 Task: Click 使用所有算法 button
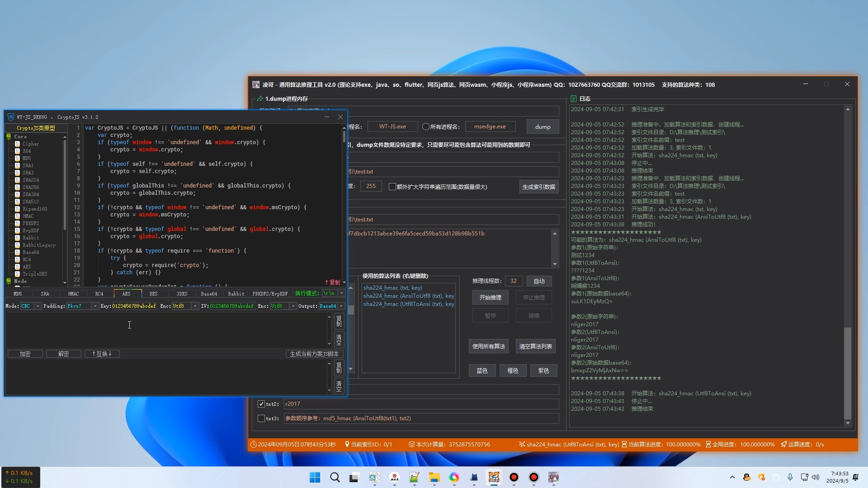(x=489, y=346)
